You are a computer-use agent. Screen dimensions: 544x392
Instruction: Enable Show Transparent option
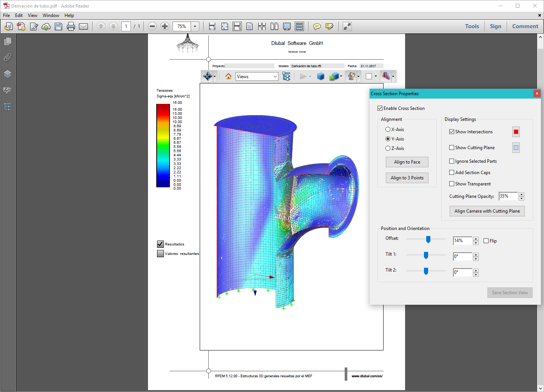click(x=452, y=184)
